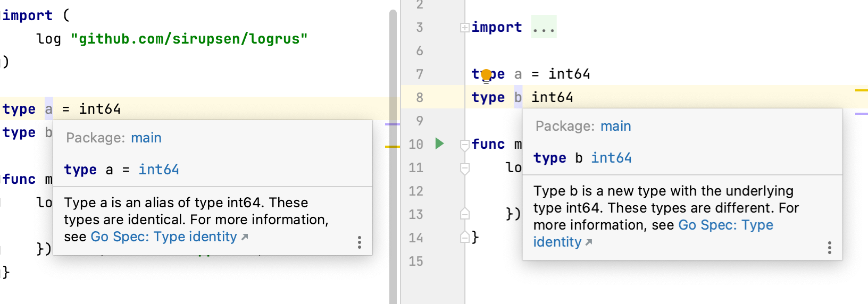Click the yellow intention lightbulb on line 7

pyautogui.click(x=486, y=76)
